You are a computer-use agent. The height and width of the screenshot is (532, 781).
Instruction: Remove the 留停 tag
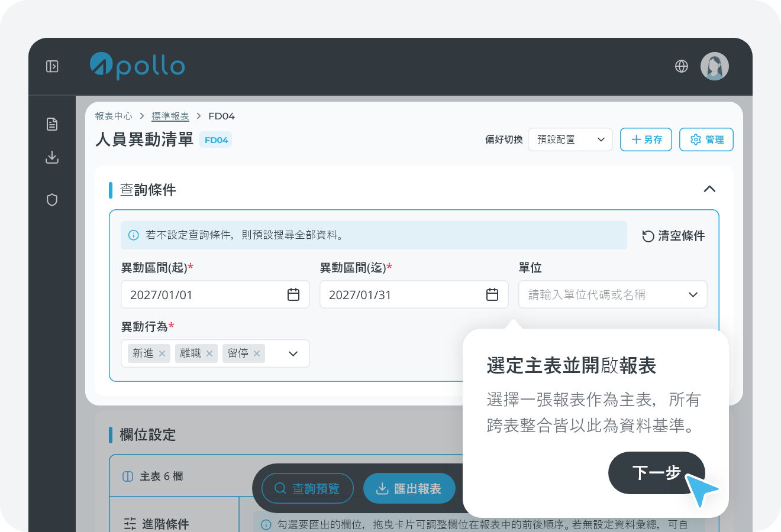(257, 353)
